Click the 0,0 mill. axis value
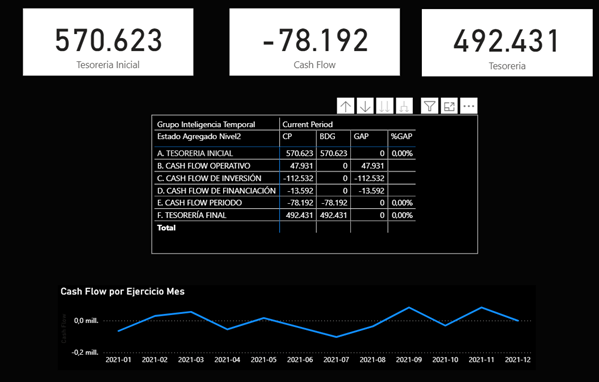The height and width of the screenshot is (382, 599). [86, 320]
